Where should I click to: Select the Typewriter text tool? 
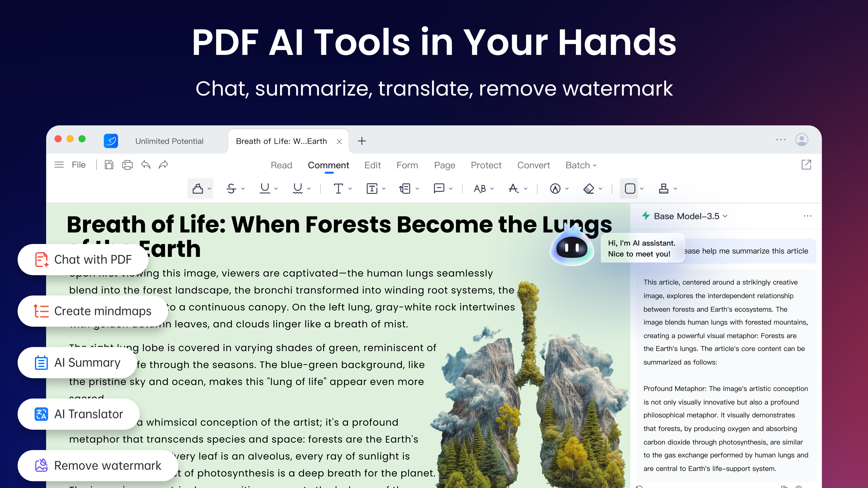[338, 188]
